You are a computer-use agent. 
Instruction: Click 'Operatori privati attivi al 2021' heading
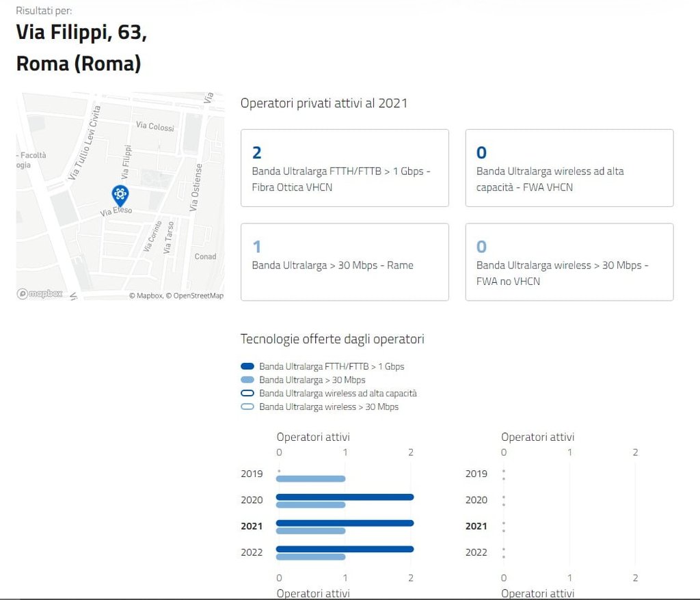coord(323,104)
